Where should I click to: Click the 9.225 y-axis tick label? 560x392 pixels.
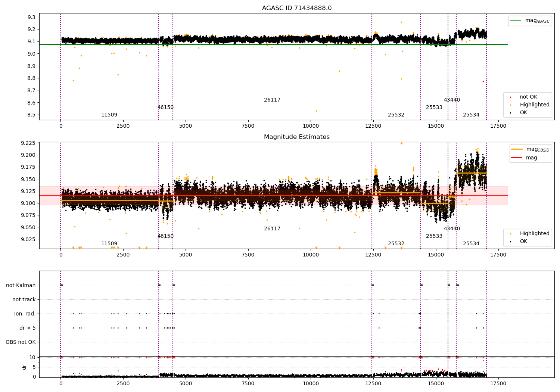[x=28, y=143]
